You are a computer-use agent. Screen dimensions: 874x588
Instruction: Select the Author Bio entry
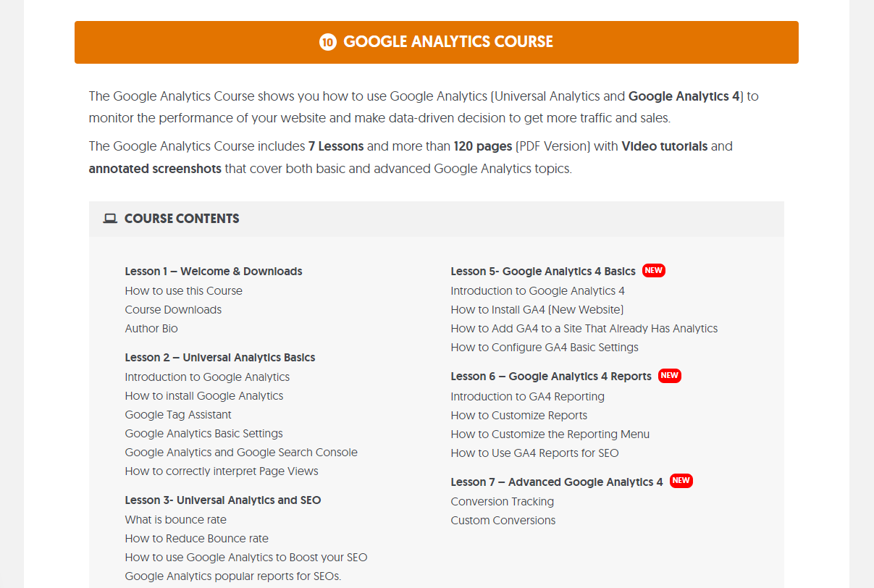coord(151,328)
